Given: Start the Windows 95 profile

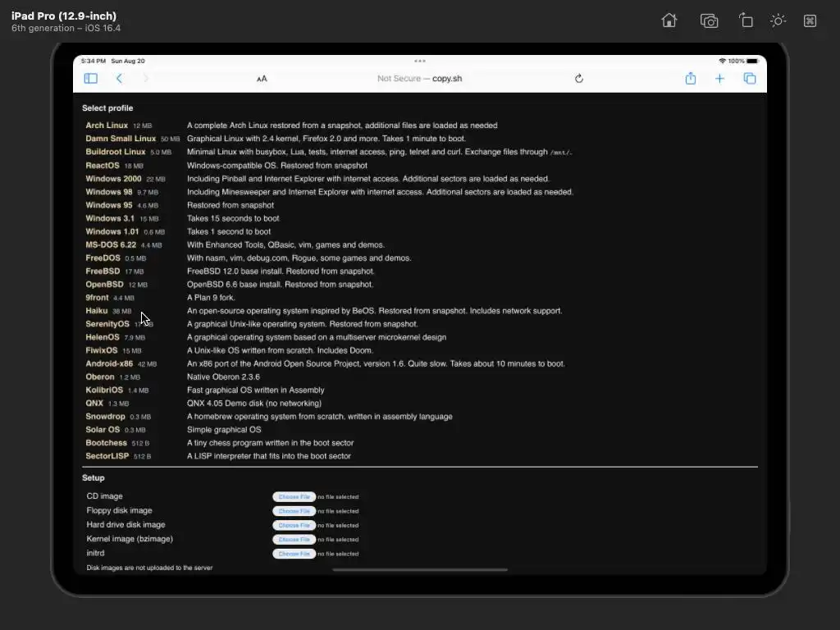Looking at the screenshot, I should coord(109,204).
